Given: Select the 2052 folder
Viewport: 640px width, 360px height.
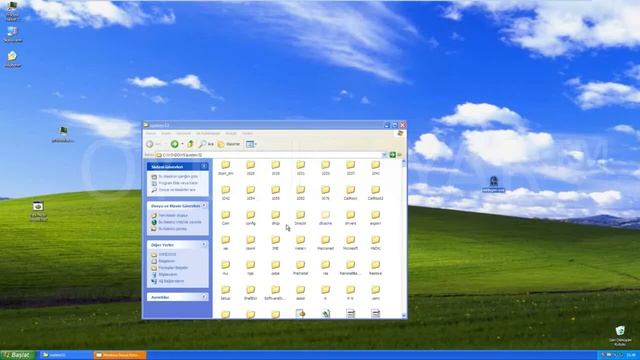Looking at the screenshot, I should (x=300, y=192).
